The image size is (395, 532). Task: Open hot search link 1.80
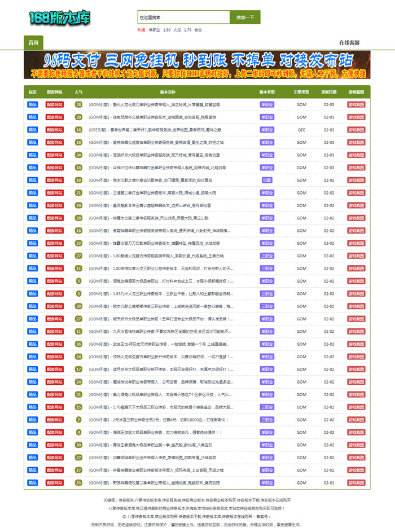(x=166, y=30)
